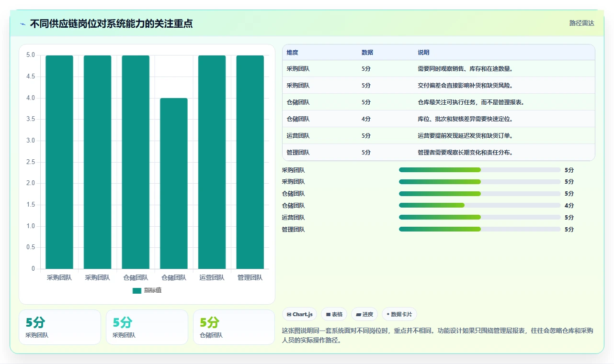Select the 进度 tag
The width and height of the screenshot is (614, 364).
click(x=364, y=314)
